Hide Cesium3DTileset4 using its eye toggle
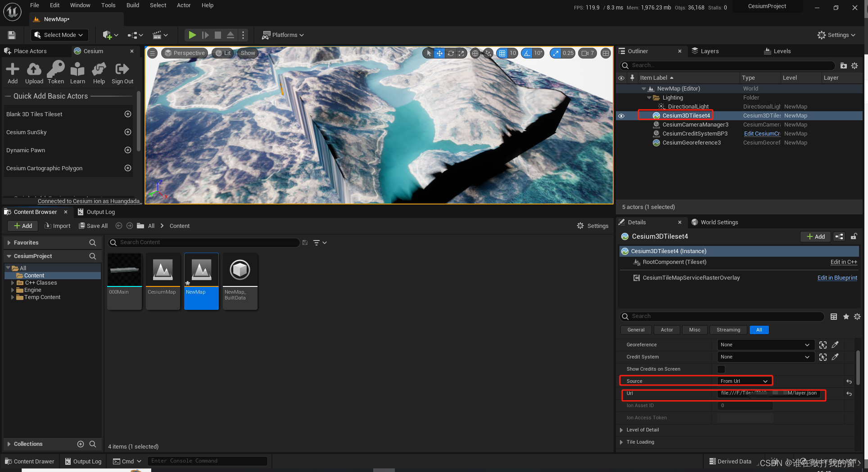 622,116
